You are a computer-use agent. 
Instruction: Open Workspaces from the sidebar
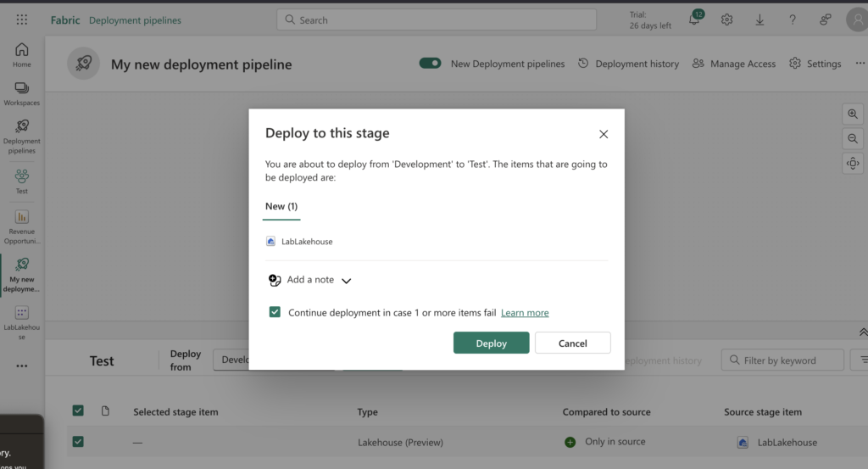coord(21,93)
